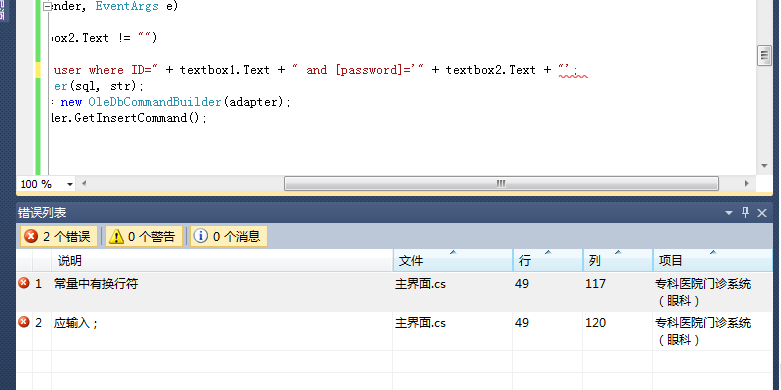Image resolution: width=781 pixels, height=390 pixels.
Task: Open the 100 % zoom dropdown
Action: point(70,184)
